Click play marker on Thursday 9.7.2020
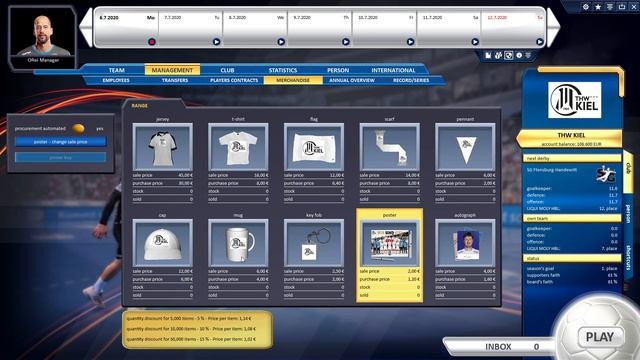 [x=346, y=42]
